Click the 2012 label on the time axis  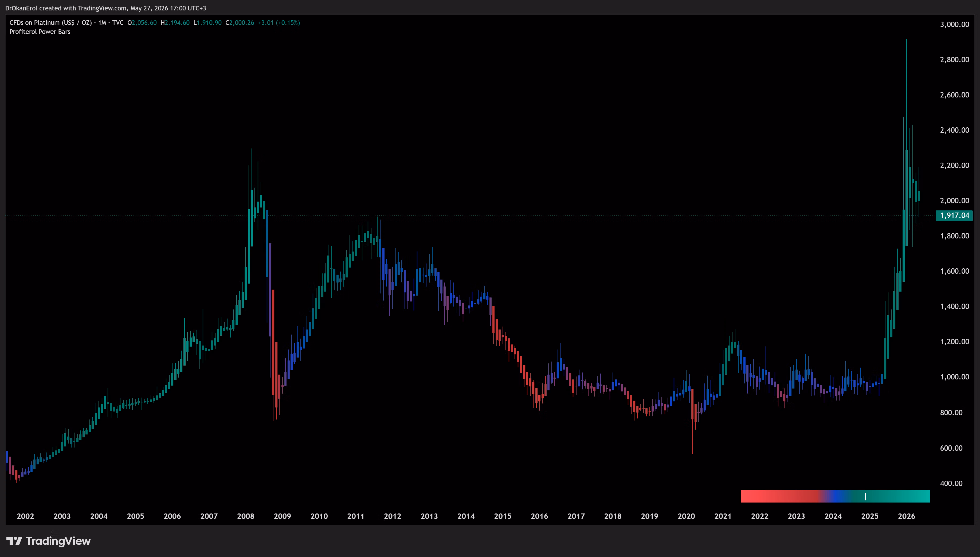pyautogui.click(x=393, y=516)
